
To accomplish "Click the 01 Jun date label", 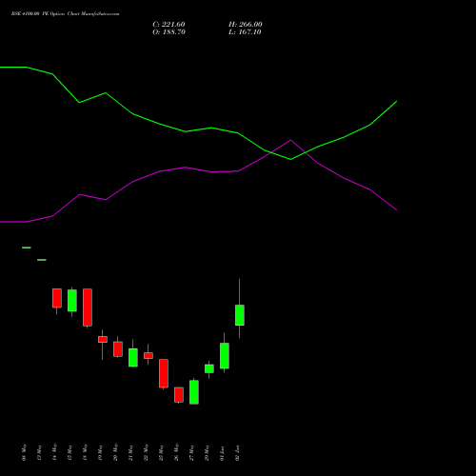I will pos(223,453).
